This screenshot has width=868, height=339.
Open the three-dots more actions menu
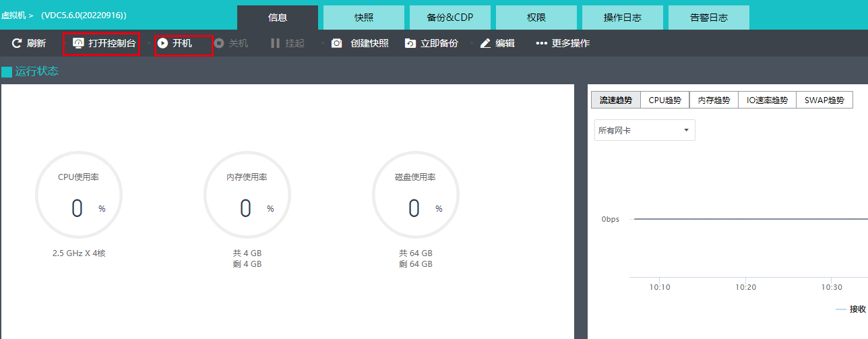(x=541, y=44)
